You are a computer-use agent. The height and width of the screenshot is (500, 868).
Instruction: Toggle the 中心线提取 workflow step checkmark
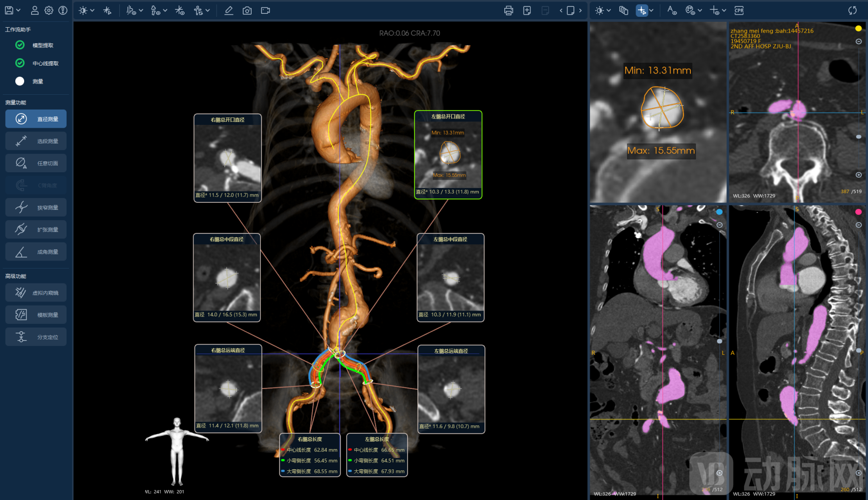pyautogui.click(x=20, y=63)
